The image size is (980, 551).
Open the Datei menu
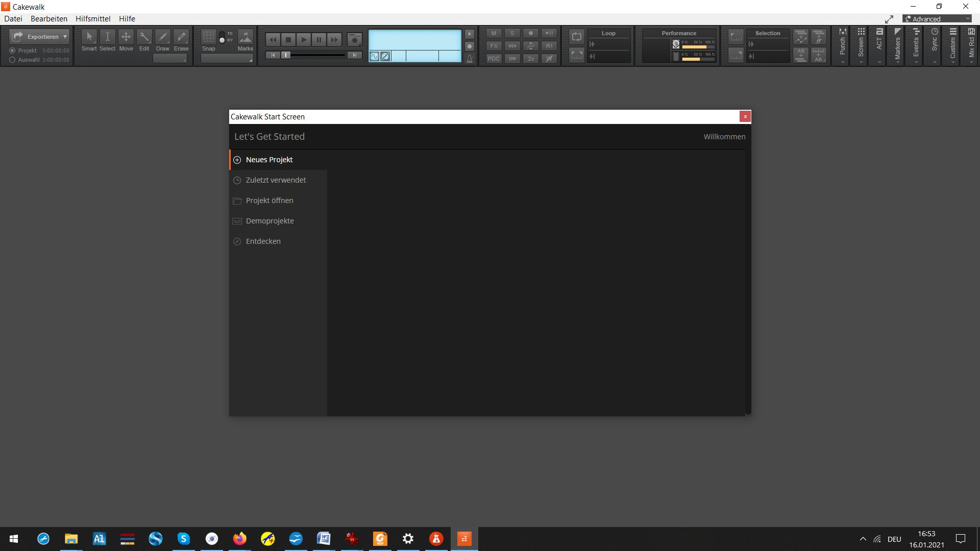click(x=13, y=19)
